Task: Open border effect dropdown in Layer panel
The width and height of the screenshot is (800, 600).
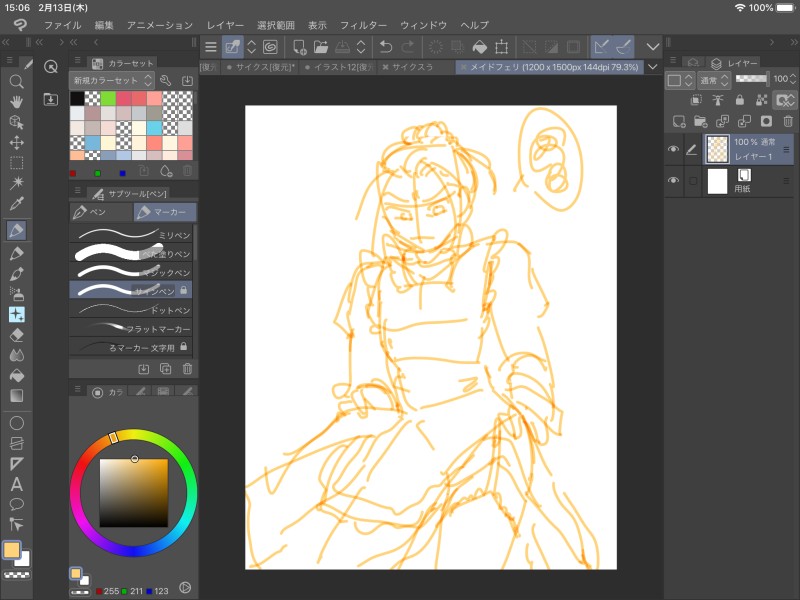Action: tap(679, 80)
